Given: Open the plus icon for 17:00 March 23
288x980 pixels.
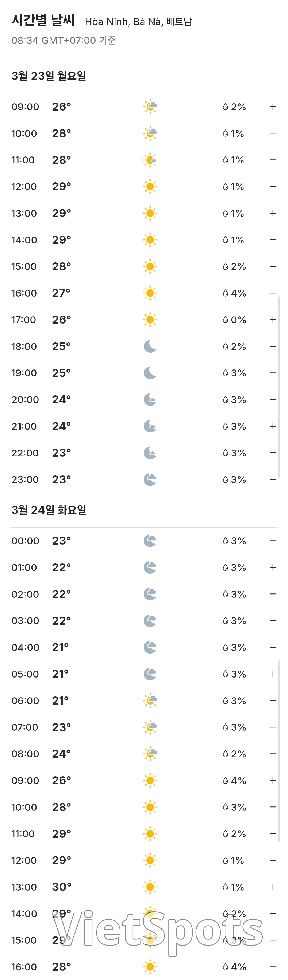Looking at the screenshot, I should (x=273, y=320).
